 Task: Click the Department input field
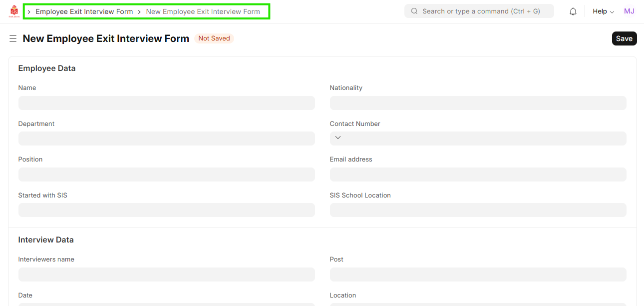coord(166,138)
